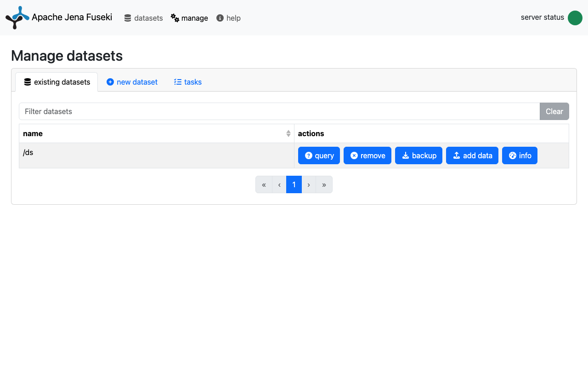Screen dimensions: 588x368
Task: Click the Apache Jena Fuseki logo
Action: pyautogui.click(x=17, y=17)
